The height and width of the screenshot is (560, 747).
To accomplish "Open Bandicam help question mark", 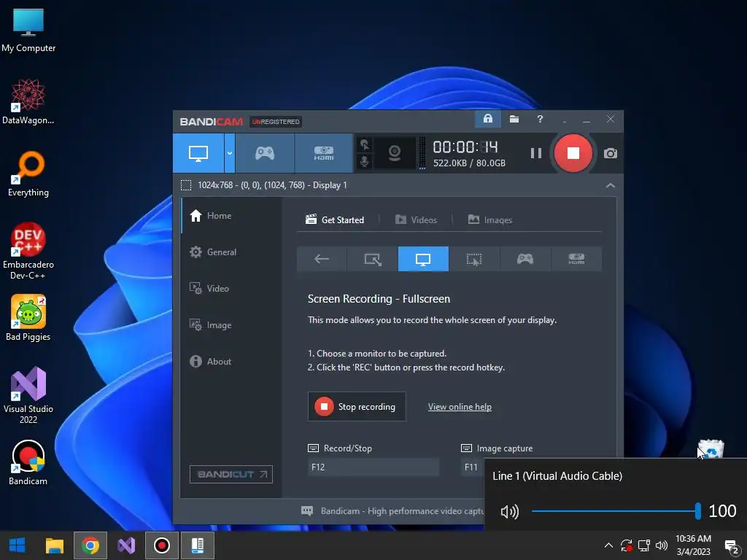I will (x=540, y=119).
